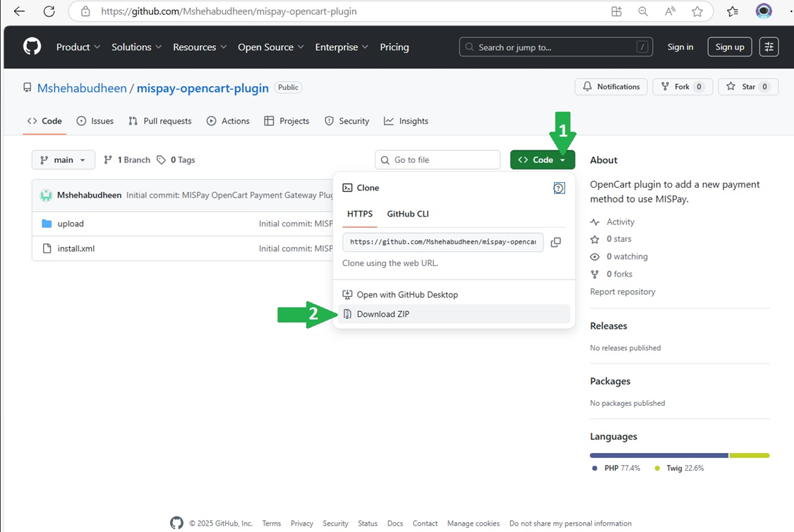Add page to favorites star icon
Image resolution: width=794 pixels, height=532 pixels.
click(x=697, y=11)
